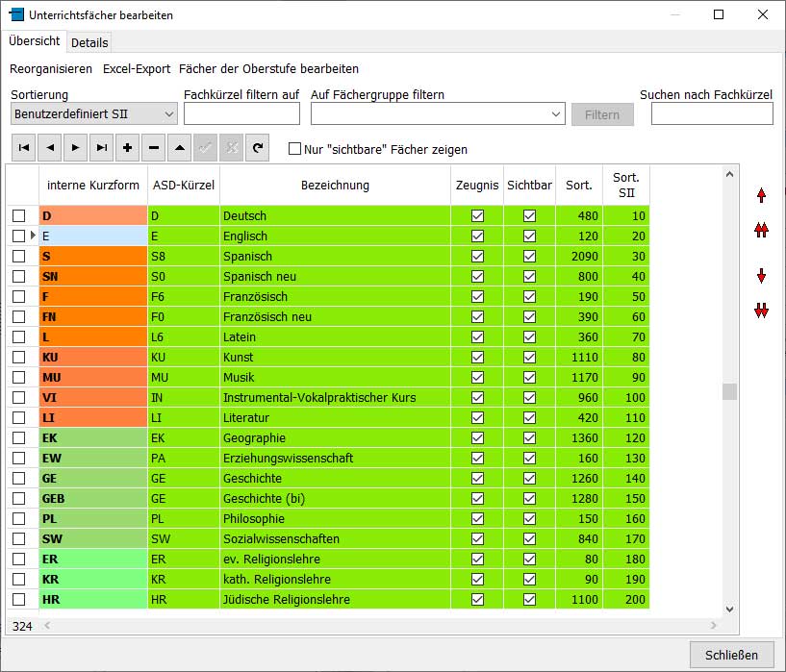Select row checkbox for Deutsch
Screen dimensions: 786x672
(19, 215)
